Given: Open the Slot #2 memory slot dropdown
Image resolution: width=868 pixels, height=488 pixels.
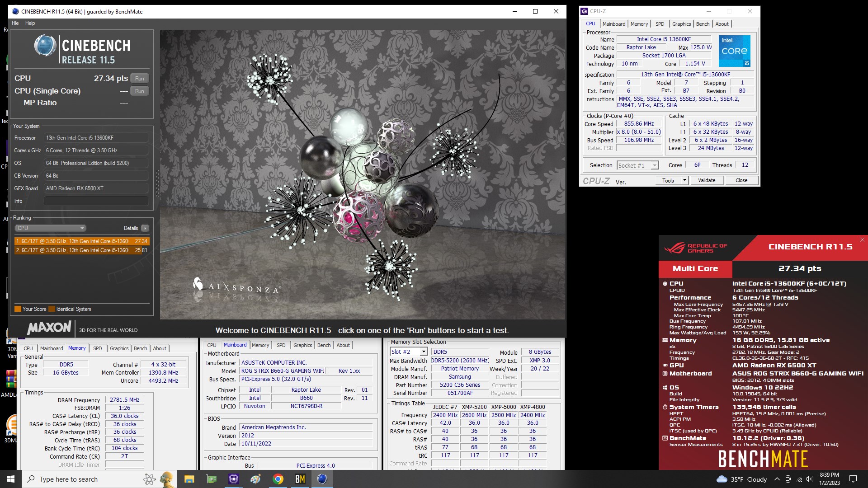Looking at the screenshot, I should pos(409,352).
